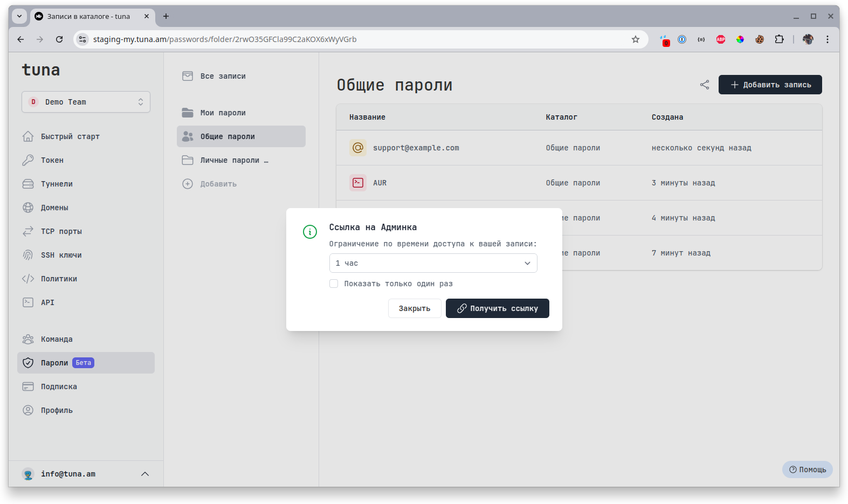
Task: Click the terminal icon of AUR entry
Action: [x=358, y=183]
